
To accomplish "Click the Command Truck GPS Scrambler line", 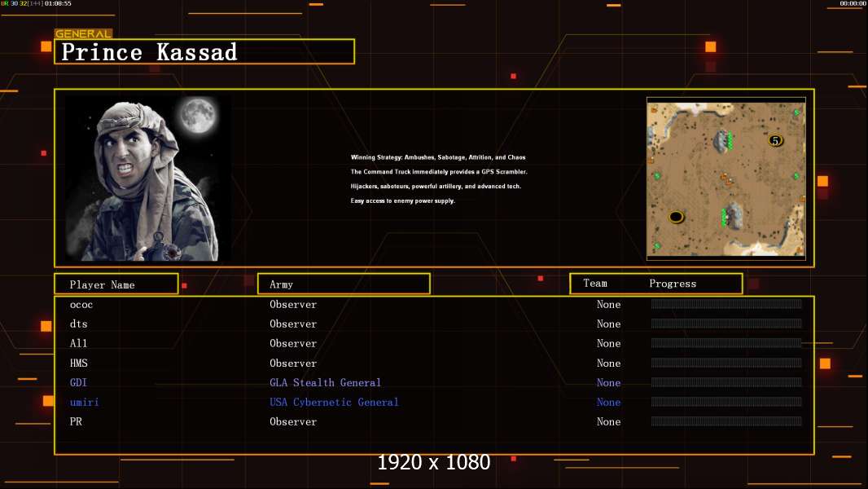I will click(x=439, y=172).
